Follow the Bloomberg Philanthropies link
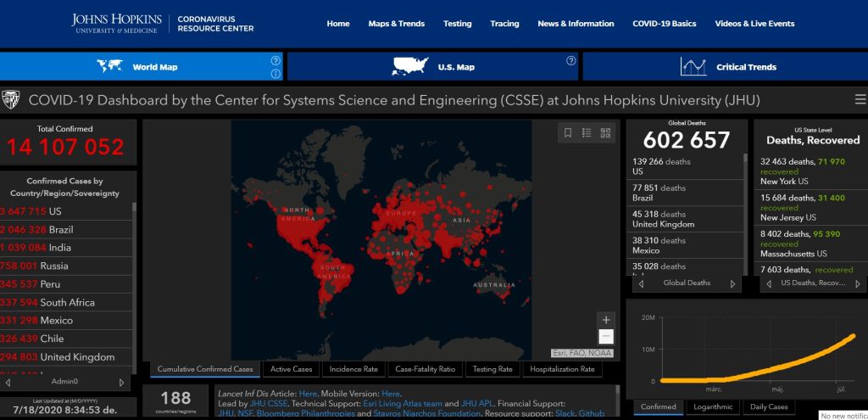868x420 pixels. coord(305,414)
